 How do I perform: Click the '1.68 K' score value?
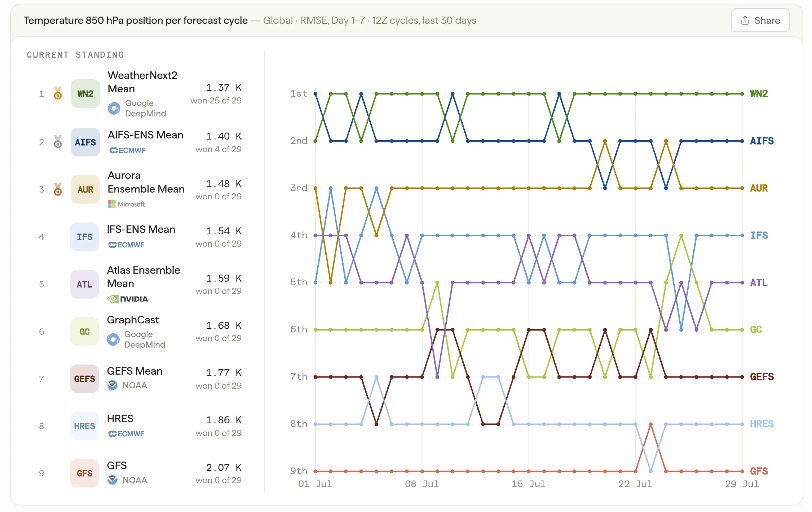(224, 326)
